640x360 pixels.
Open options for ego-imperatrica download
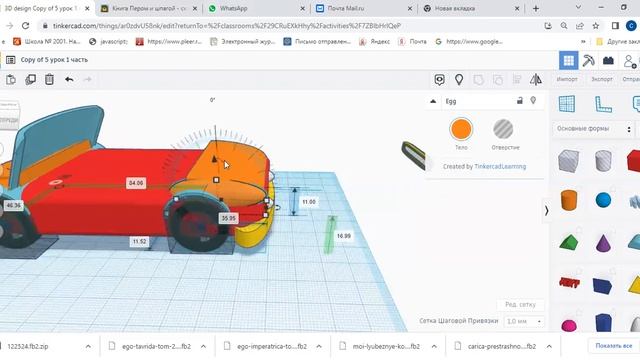click(319, 347)
